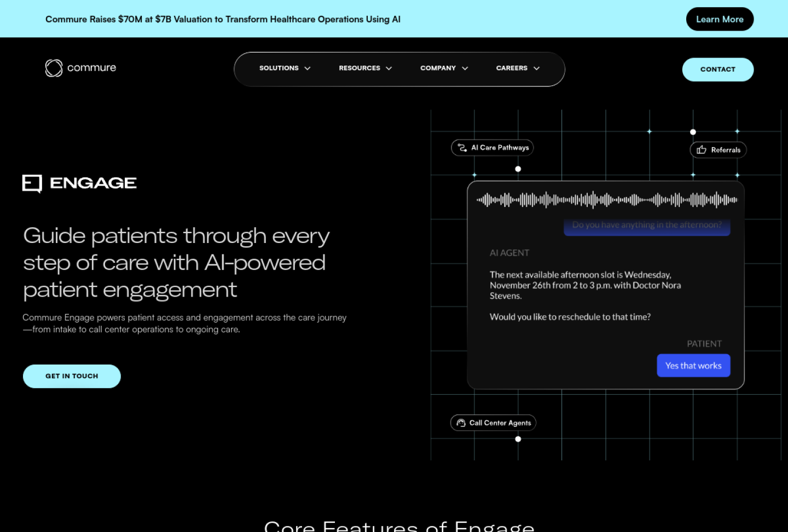Click the Referrals thumbs-up icon

[x=702, y=150]
